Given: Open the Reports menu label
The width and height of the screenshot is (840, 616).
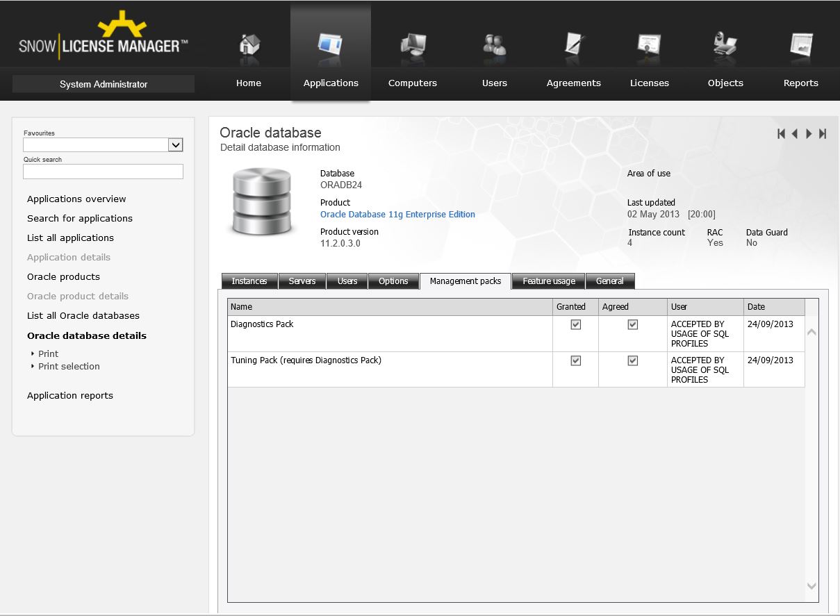Looking at the screenshot, I should click(x=801, y=83).
